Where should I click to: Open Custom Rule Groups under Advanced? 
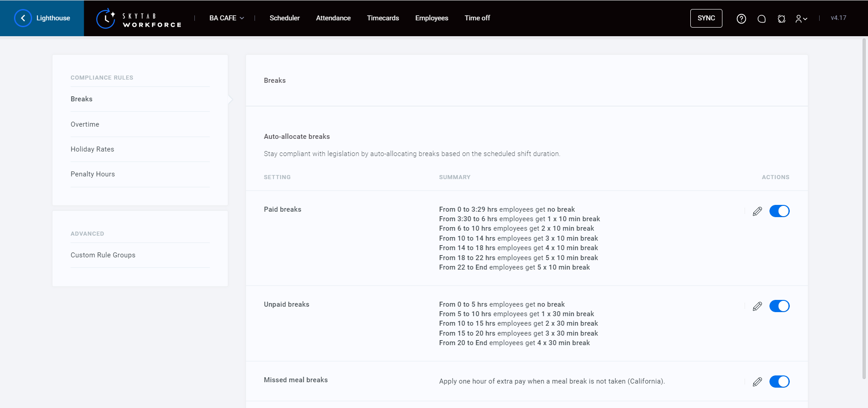click(103, 255)
